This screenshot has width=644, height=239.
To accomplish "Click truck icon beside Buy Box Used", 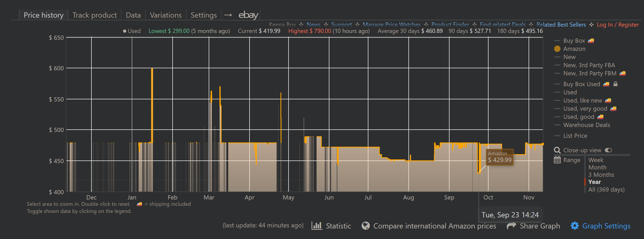I will [606, 84].
